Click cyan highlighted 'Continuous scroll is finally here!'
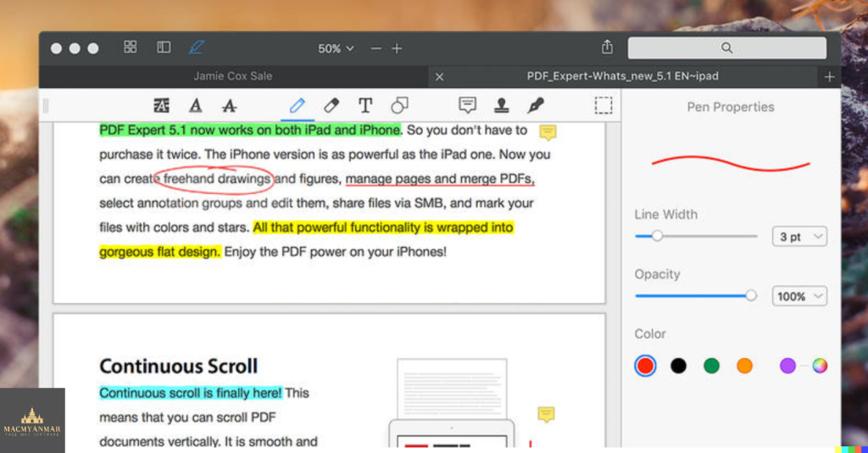This screenshot has width=868, height=453. [x=191, y=393]
